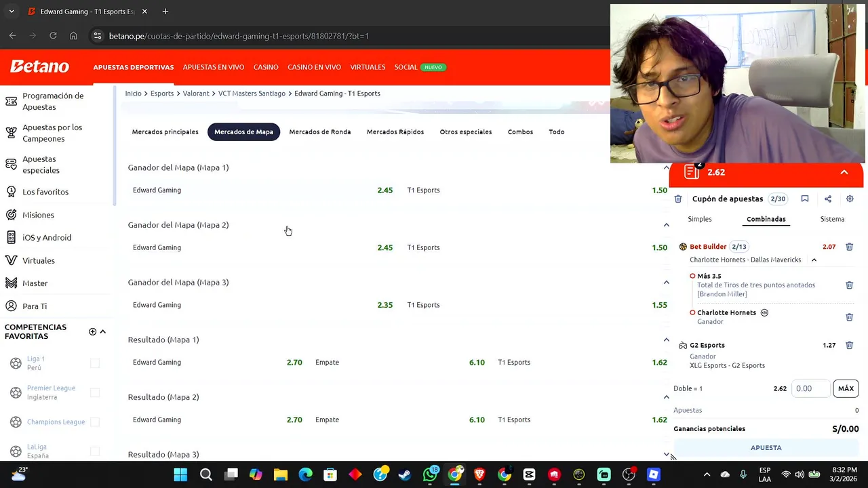Reload the browser page
This screenshot has height=488, width=868.
click(x=53, y=36)
